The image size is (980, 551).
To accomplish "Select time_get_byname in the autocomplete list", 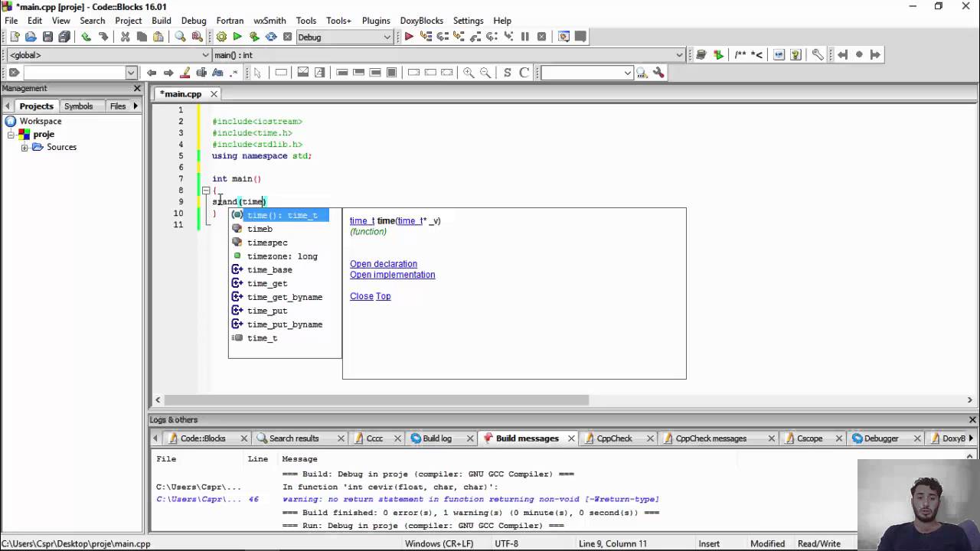I will click(285, 297).
